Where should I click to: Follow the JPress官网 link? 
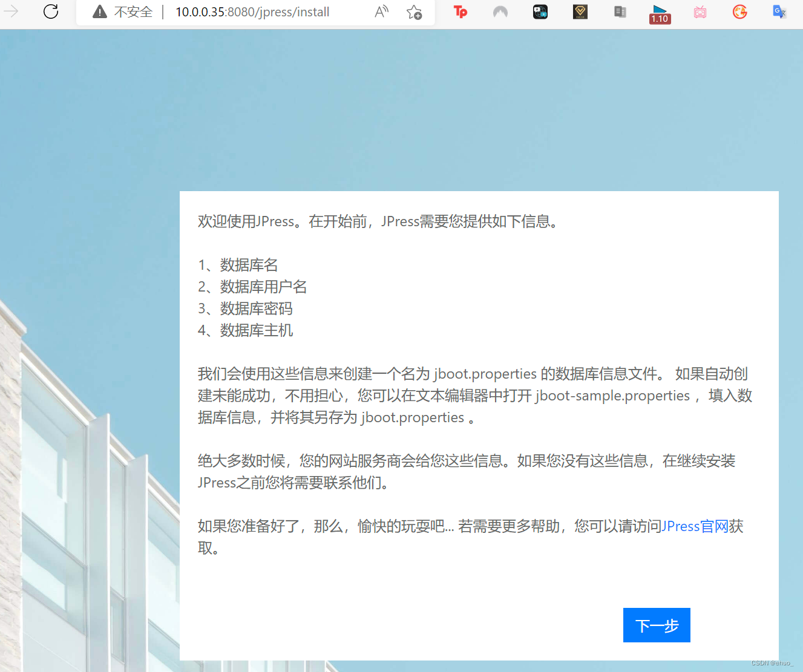tap(695, 526)
